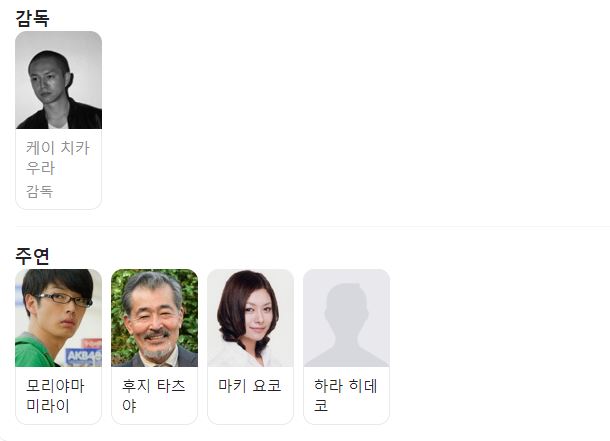This screenshot has height=441, width=610.
Task: Select the 감독 section heading
Action: point(32,18)
